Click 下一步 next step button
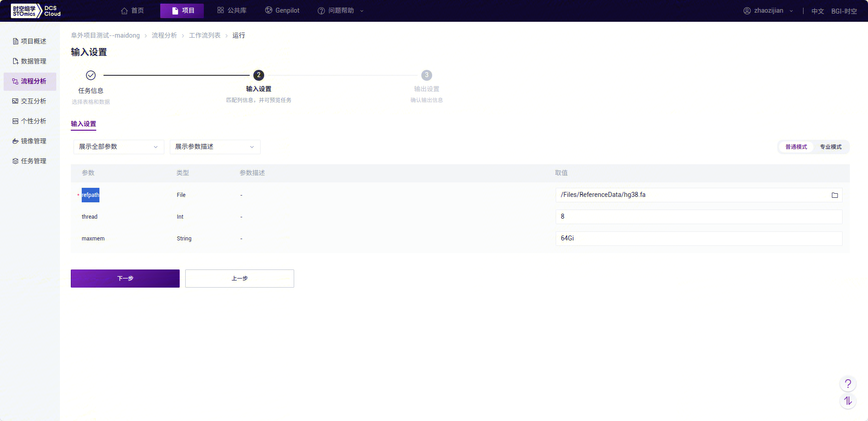 [x=125, y=279]
